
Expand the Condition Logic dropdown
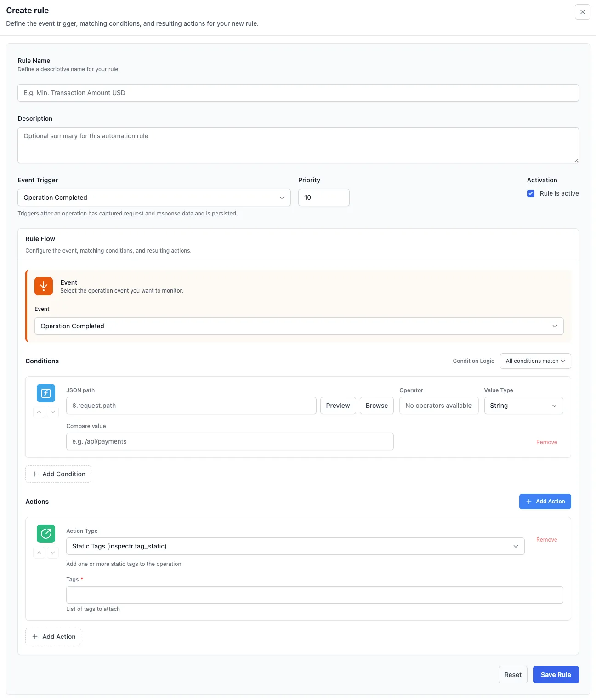click(535, 361)
